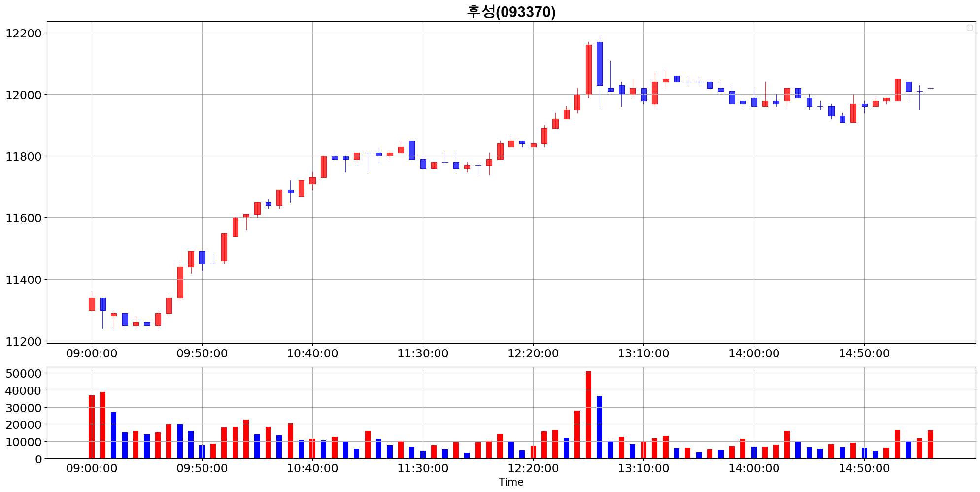Click the empty legend box in the price chart
The height and width of the screenshot is (492, 980).
tap(969, 28)
